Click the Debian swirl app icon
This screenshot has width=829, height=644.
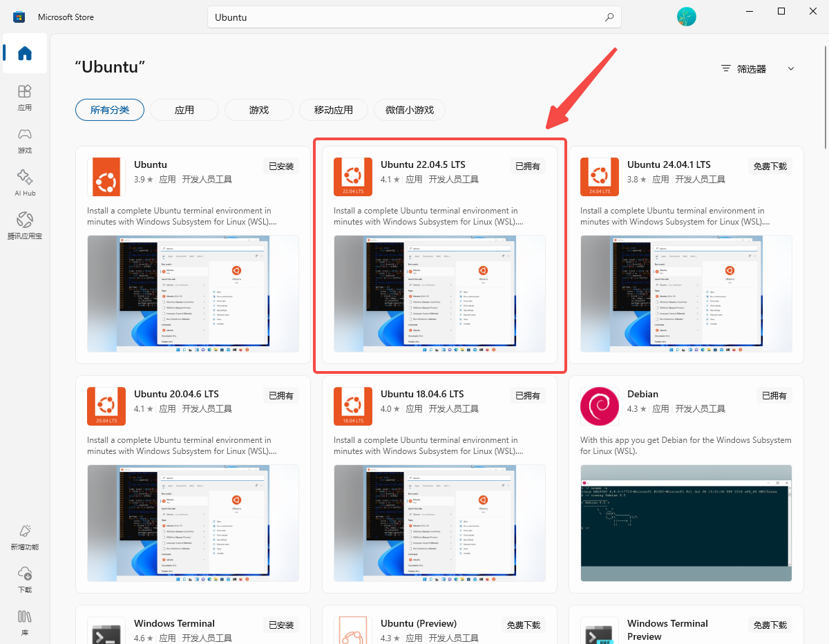click(x=600, y=406)
